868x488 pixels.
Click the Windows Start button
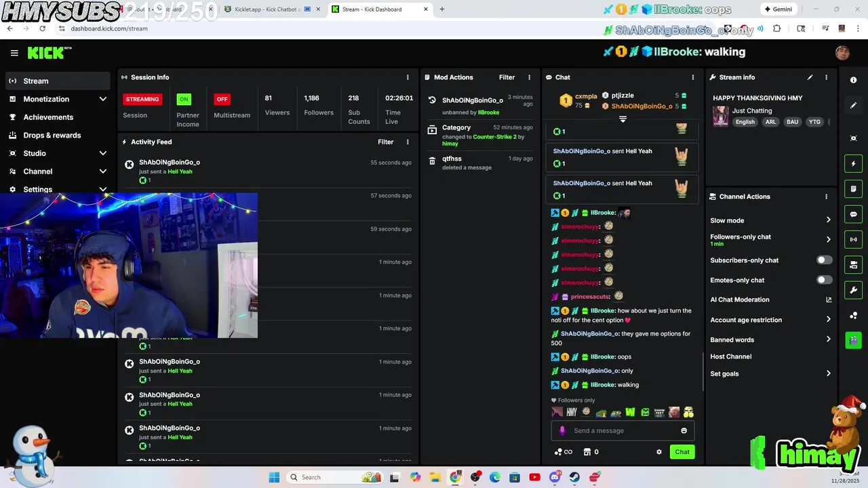(x=274, y=477)
